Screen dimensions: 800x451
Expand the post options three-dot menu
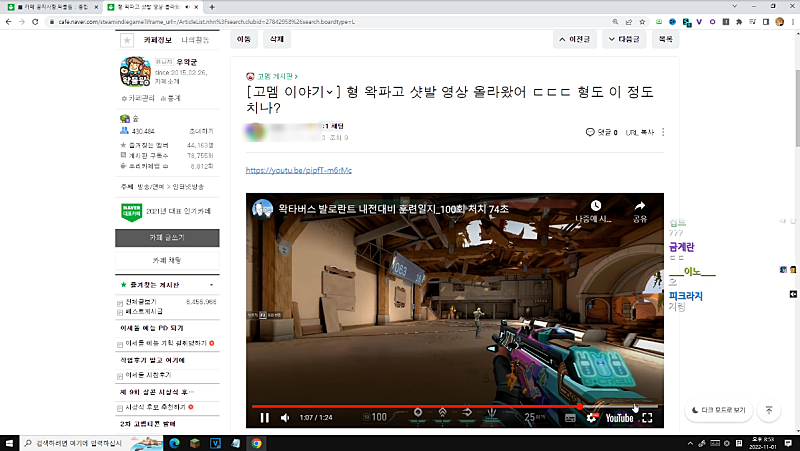click(x=663, y=131)
